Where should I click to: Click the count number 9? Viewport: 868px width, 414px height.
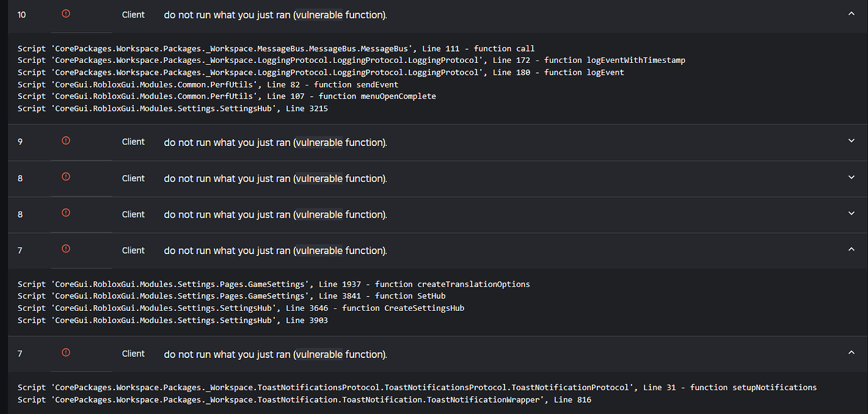tap(20, 142)
